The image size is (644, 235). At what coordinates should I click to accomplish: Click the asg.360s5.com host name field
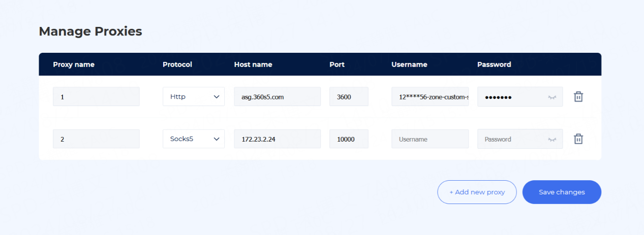(x=277, y=96)
